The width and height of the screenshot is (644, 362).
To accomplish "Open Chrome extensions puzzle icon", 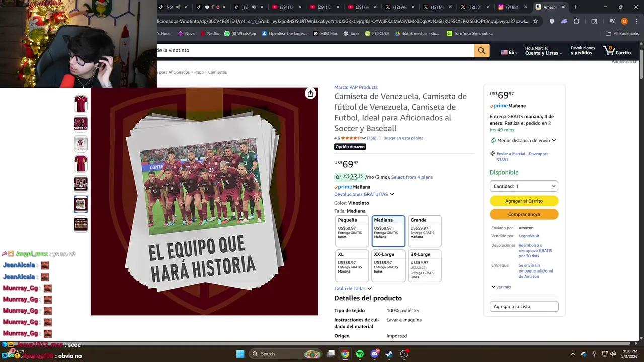I will tap(577, 21).
